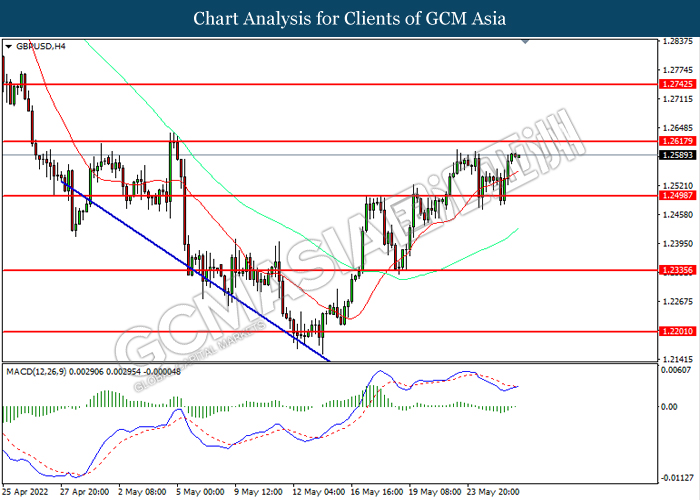The image size is (700, 500).
Task: Click the 19 May 08:00 time label
Action: point(434,492)
